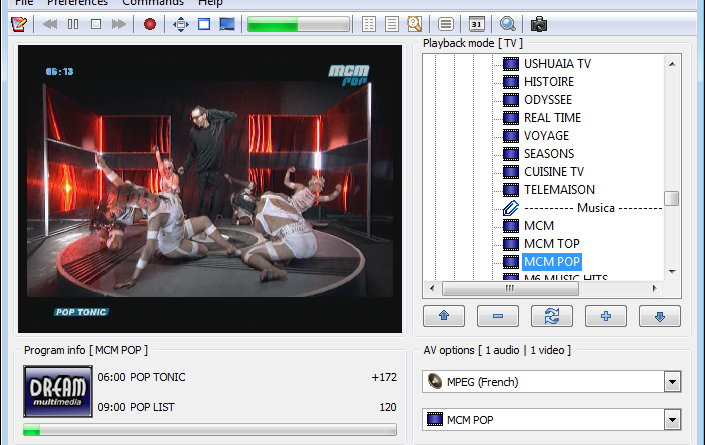
Task: Start recording with the red record button
Action: click(x=150, y=24)
